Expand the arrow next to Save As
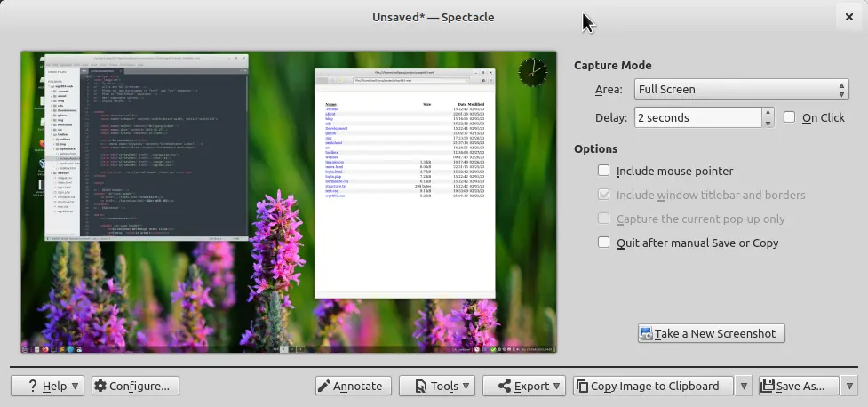This screenshot has height=407, width=868. coord(849,387)
